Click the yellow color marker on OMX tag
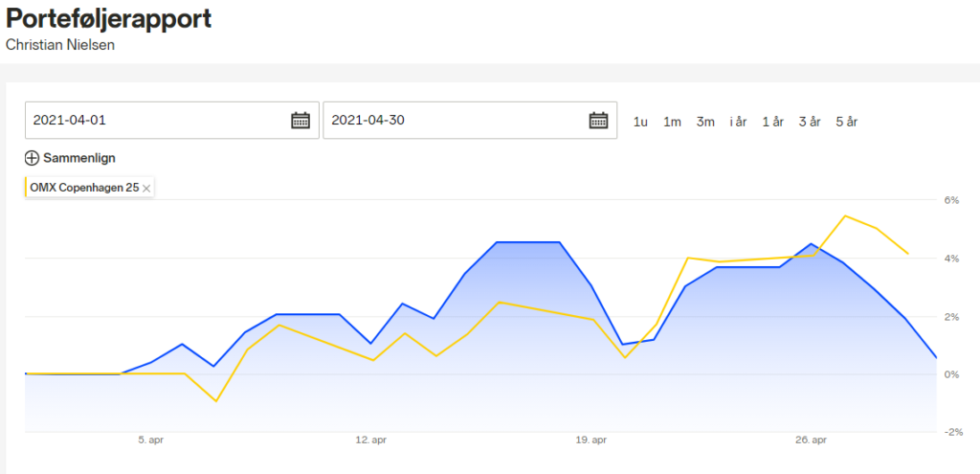Image resolution: width=980 pixels, height=474 pixels. pyautogui.click(x=26, y=187)
